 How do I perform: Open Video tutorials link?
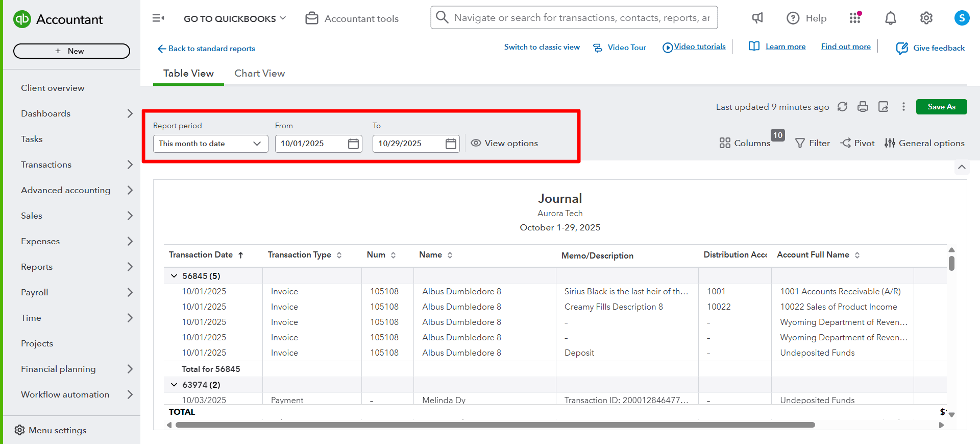click(x=694, y=47)
